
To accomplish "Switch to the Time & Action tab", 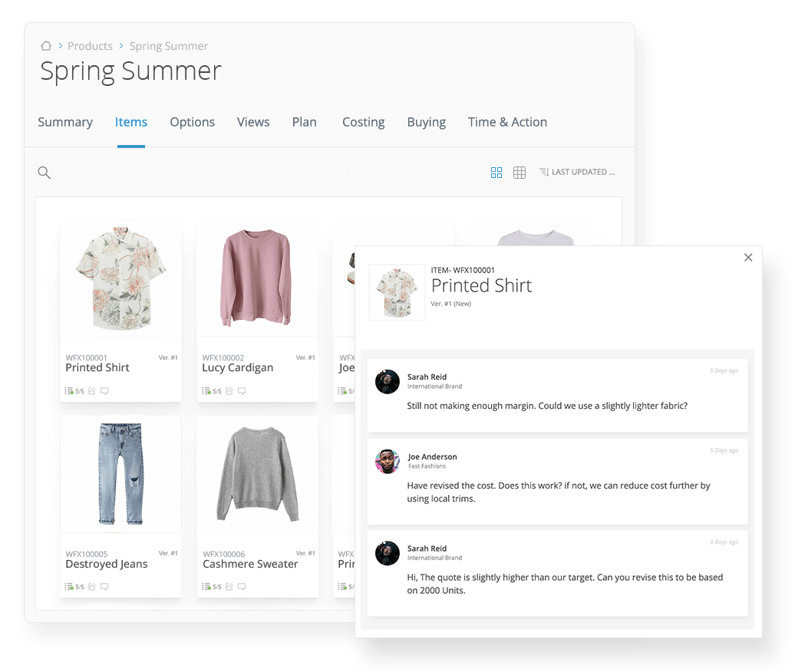I will tap(507, 122).
